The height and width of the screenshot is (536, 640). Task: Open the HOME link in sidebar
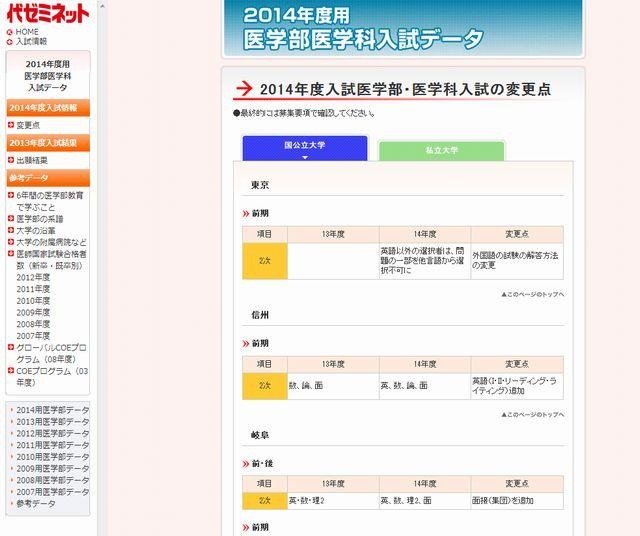(27, 31)
